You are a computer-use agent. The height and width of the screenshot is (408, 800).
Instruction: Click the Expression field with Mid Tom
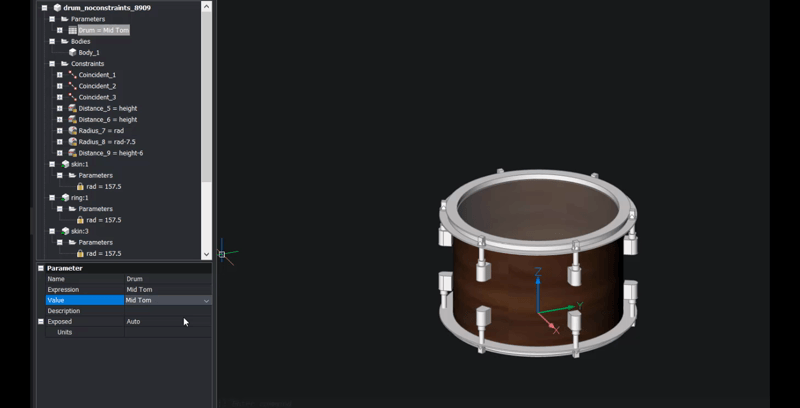point(165,289)
